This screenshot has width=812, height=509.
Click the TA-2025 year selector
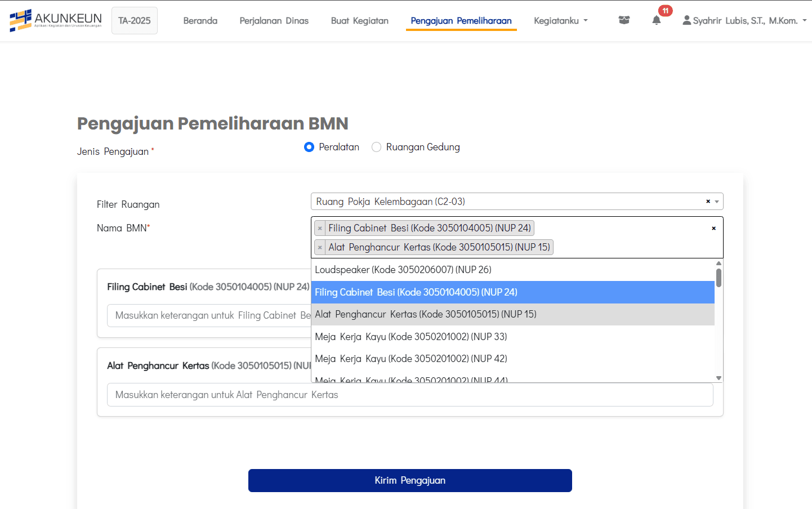tap(135, 21)
